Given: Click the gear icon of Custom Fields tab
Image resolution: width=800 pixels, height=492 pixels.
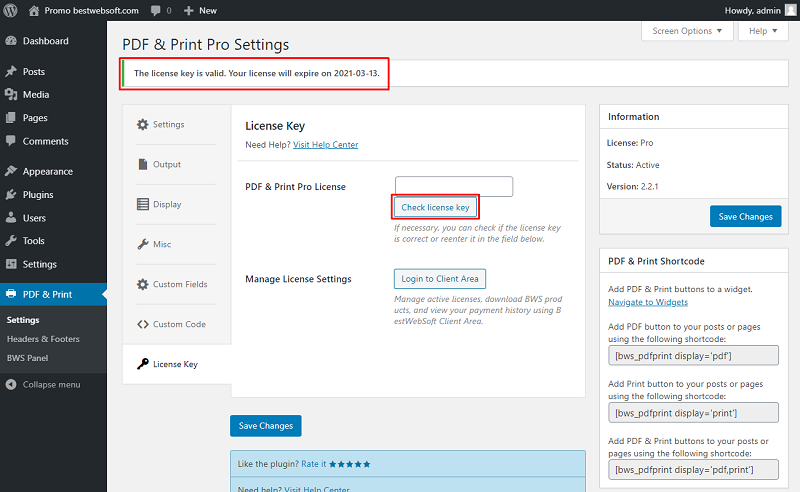Looking at the screenshot, I should 142,284.
